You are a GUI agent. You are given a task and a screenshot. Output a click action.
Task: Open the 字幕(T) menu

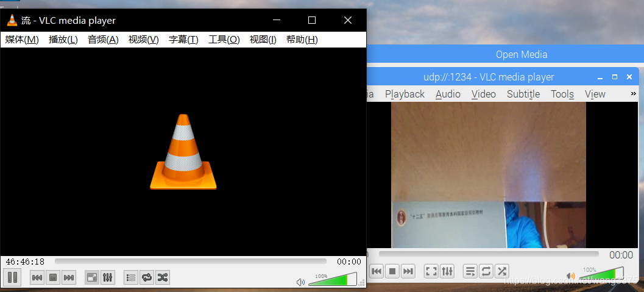tap(183, 40)
